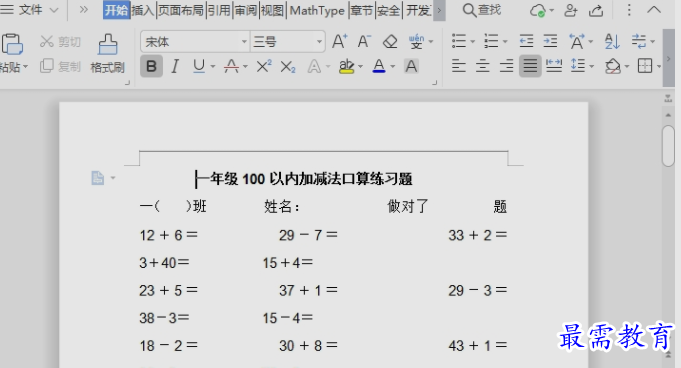
Task: Click the decrease indent icon
Action: tap(526, 41)
